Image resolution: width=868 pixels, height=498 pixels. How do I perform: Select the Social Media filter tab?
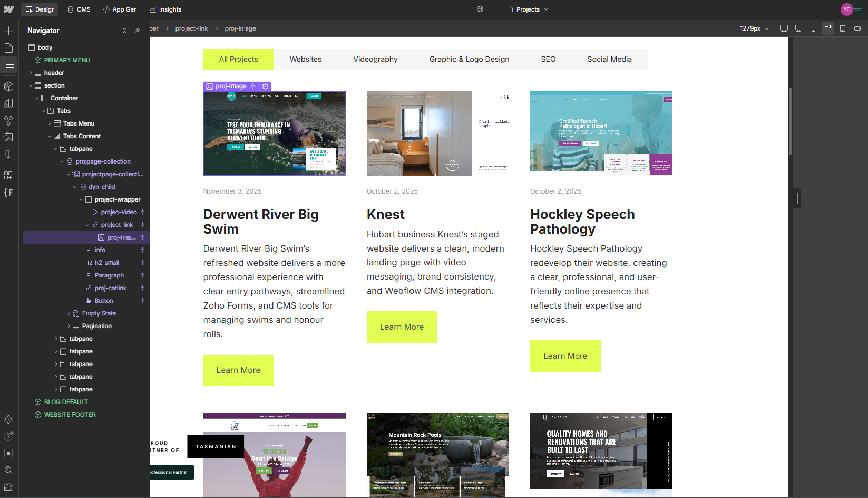tap(609, 59)
